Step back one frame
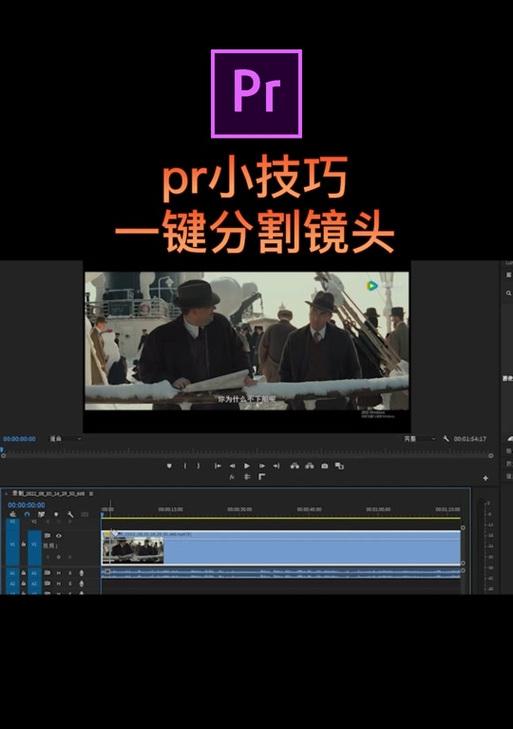The image size is (513, 729). tap(232, 465)
